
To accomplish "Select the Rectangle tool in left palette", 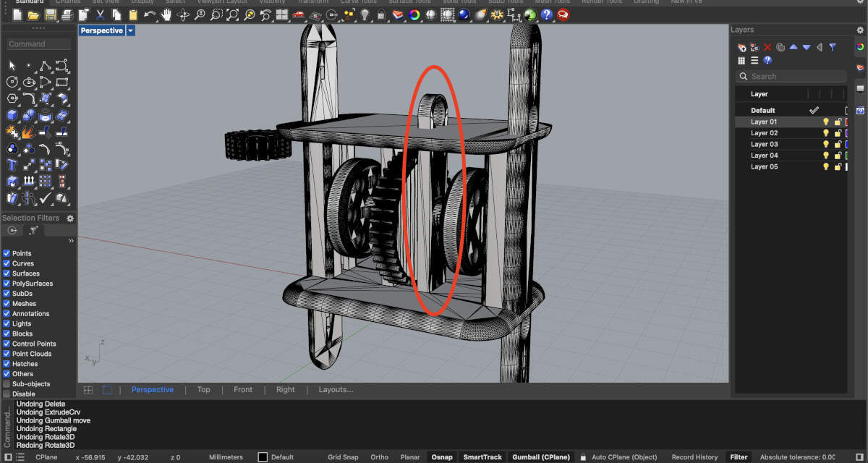I will pos(62,82).
